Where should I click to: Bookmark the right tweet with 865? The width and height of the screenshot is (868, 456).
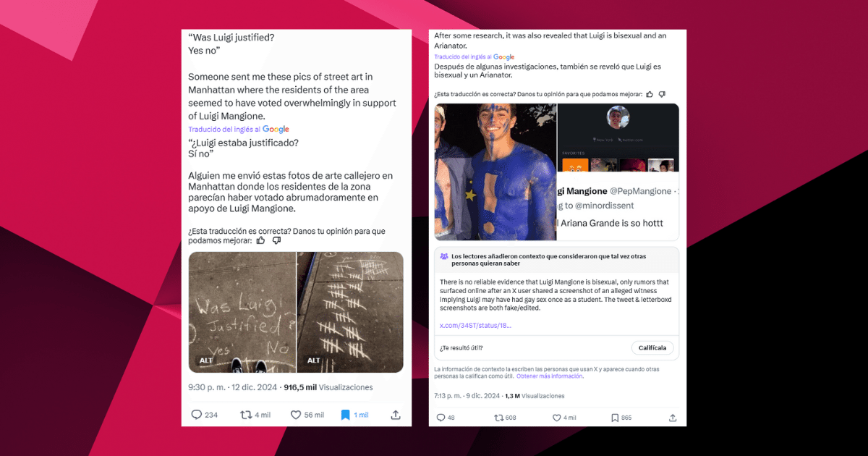[614, 418]
